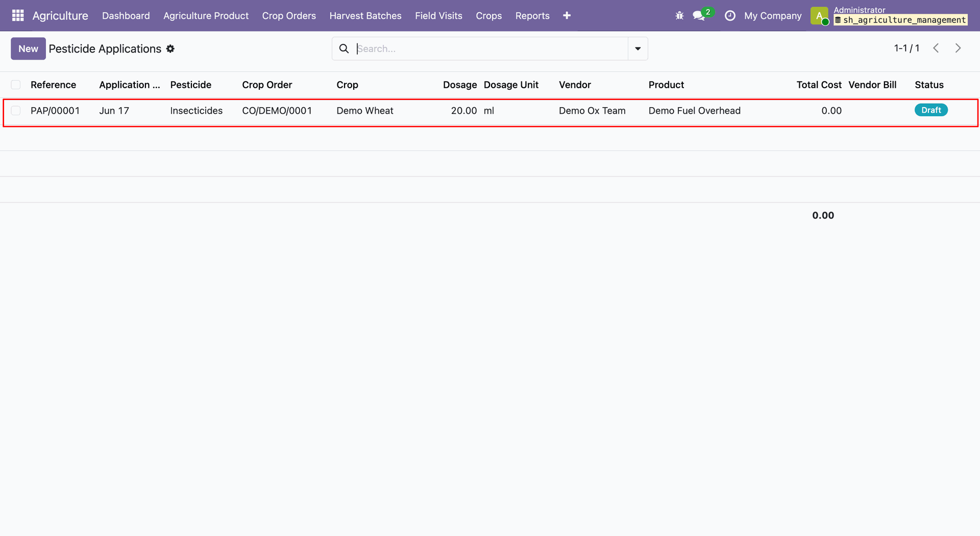The image size is (980, 536).
Task: Click the Insecticides pesticide cell
Action: [196, 111]
